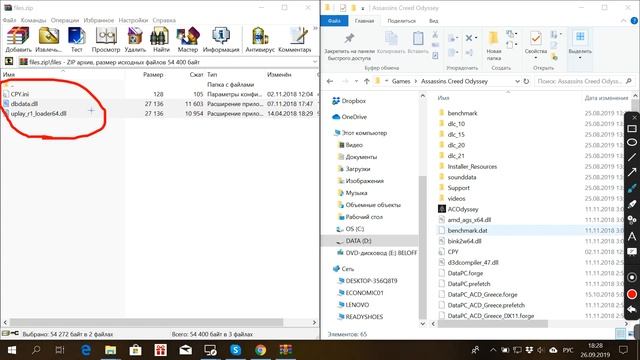This screenshot has height=360, width=640.
Task: Open WinRAR archive path dropdown
Action: [x=315, y=62]
